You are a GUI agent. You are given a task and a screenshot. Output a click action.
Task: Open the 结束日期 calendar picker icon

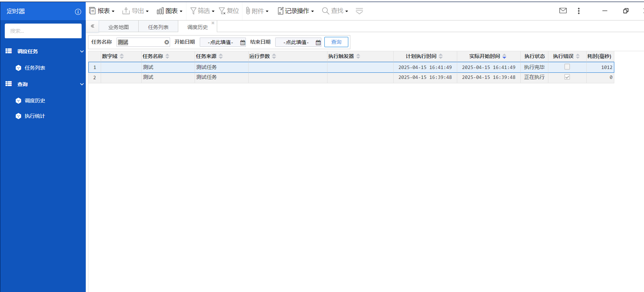coord(318,42)
